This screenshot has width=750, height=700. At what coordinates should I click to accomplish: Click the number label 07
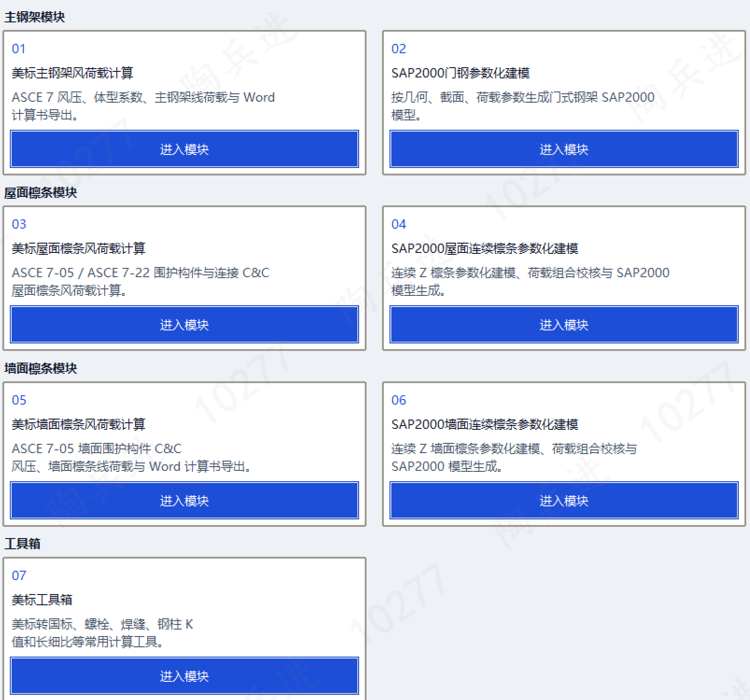point(19,576)
